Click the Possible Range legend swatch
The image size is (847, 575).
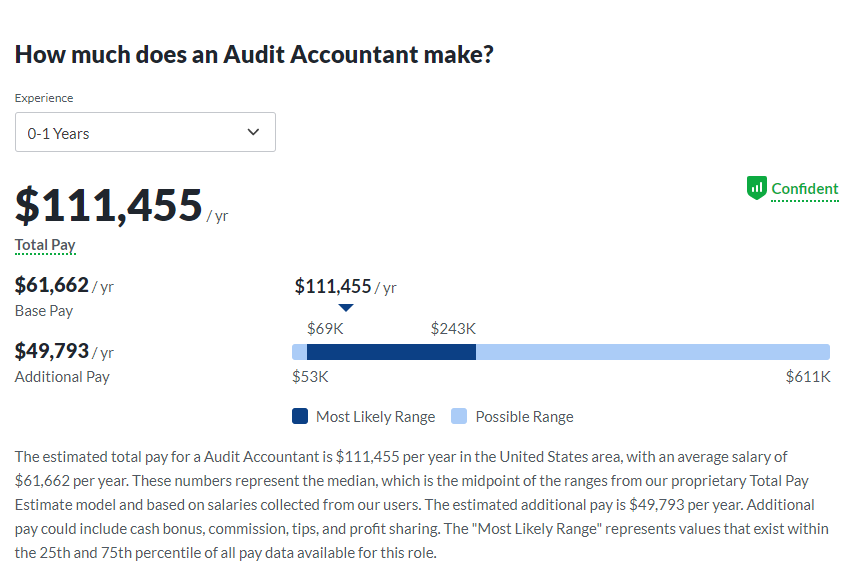[x=459, y=416]
